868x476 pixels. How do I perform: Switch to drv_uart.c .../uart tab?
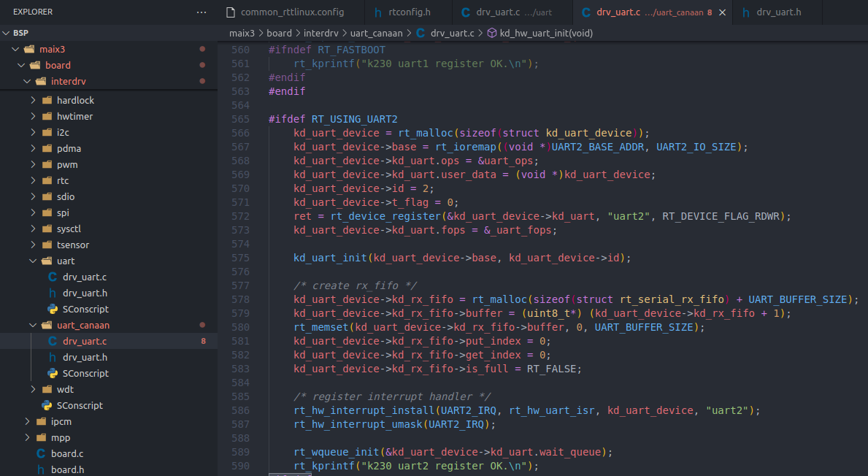pos(514,12)
